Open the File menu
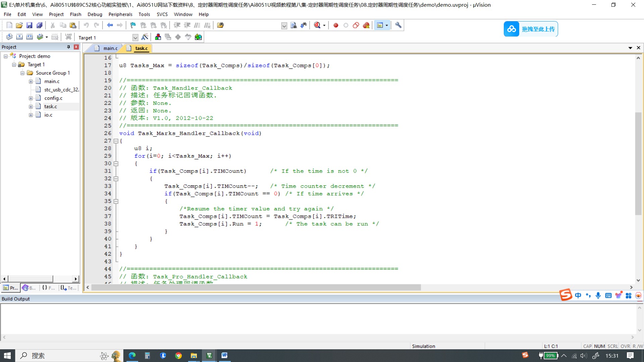Screen dimensions: 644x362 pyautogui.click(x=7, y=14)
